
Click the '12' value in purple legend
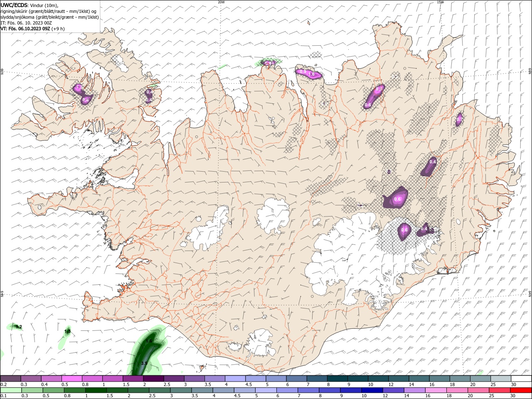(391, 384)
